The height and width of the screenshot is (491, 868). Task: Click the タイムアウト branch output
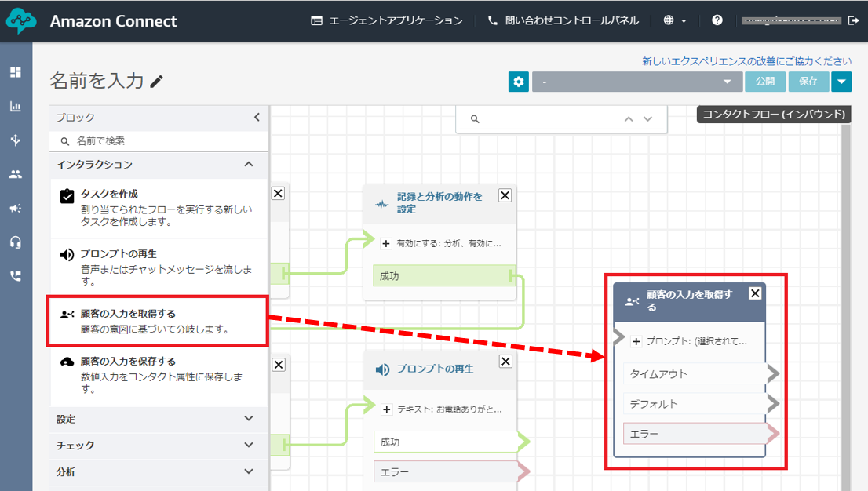[695, 373]
